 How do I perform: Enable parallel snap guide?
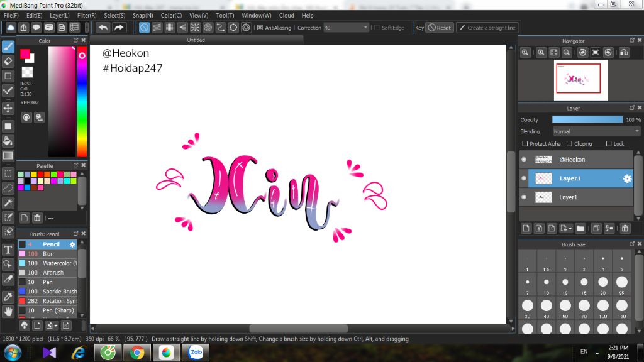(157, 28)
